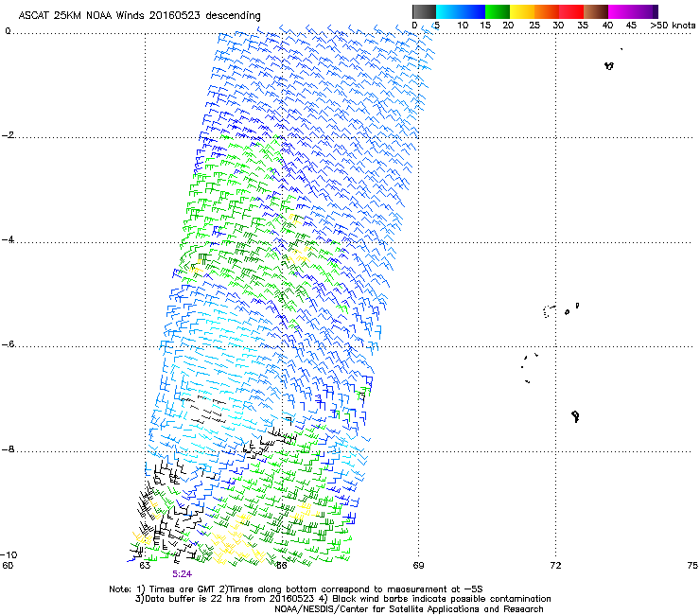This screenshot has width=700, height=615.
Task: Choose the brown 35-40 knots legend color
Action: [x=596, y=11]
